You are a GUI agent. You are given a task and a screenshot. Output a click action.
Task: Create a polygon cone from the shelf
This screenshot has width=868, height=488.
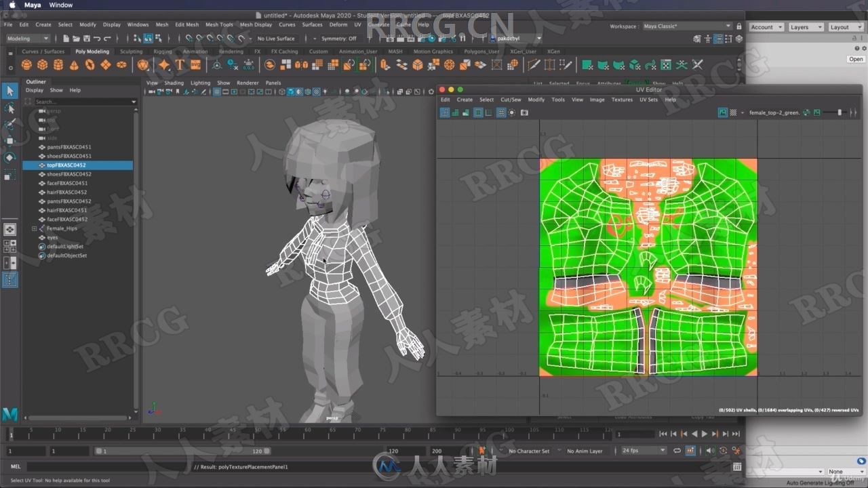point(74,65)
